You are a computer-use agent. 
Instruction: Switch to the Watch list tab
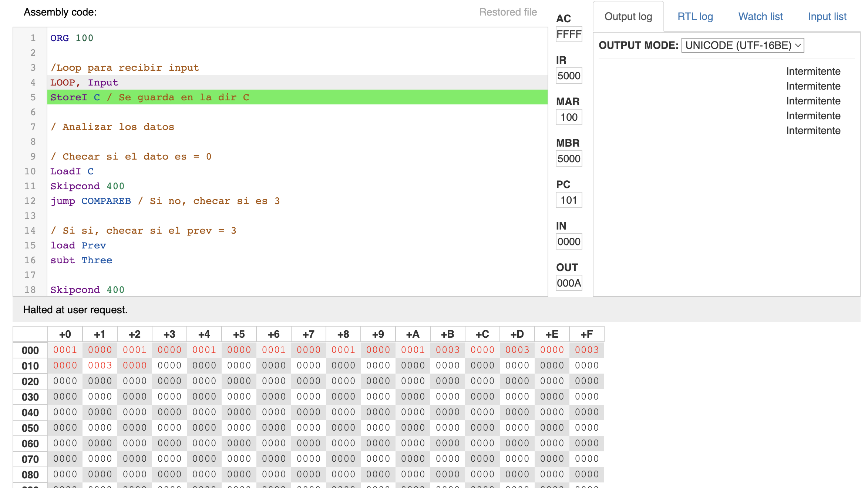click(760, 17)
